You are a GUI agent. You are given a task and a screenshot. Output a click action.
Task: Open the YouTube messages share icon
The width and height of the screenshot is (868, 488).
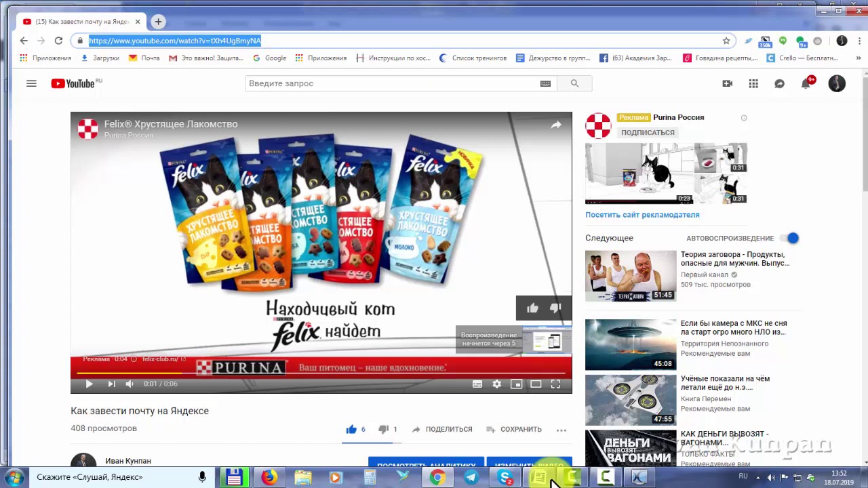coord(780,83)
